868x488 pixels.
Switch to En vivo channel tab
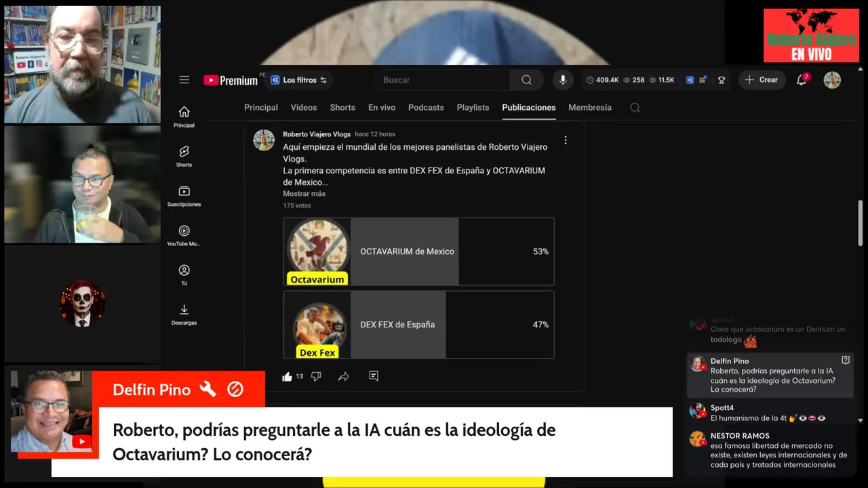point(382,108)
